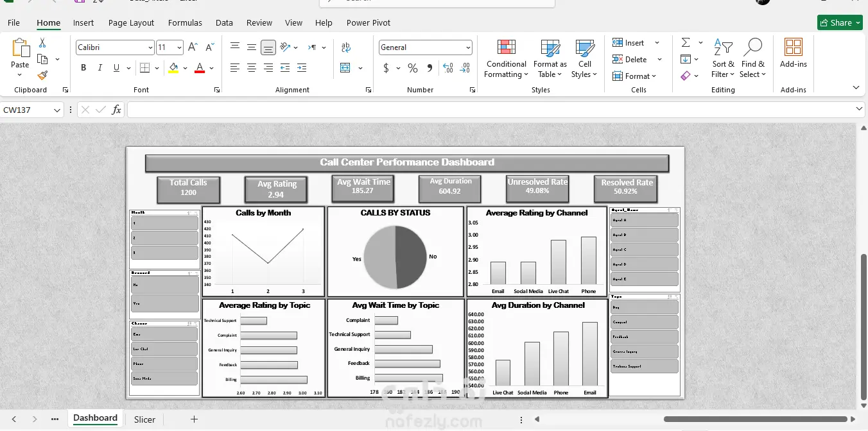Select the Format Painter brush

[x=42, y=75]
